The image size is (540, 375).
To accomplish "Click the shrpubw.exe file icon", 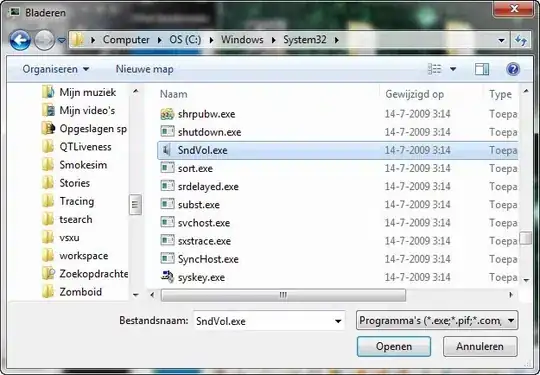I will click(167, 114).
